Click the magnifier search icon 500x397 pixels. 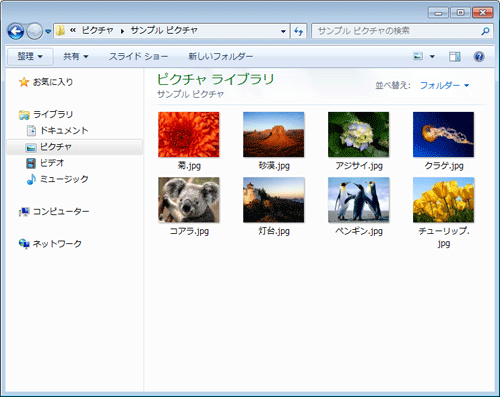[485, 31]
